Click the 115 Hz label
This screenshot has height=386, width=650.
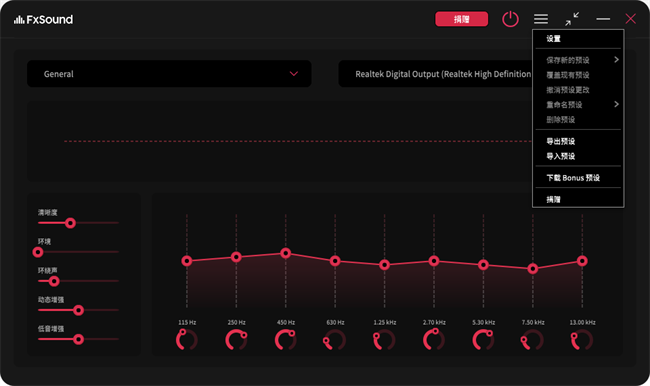click(187, 322)
